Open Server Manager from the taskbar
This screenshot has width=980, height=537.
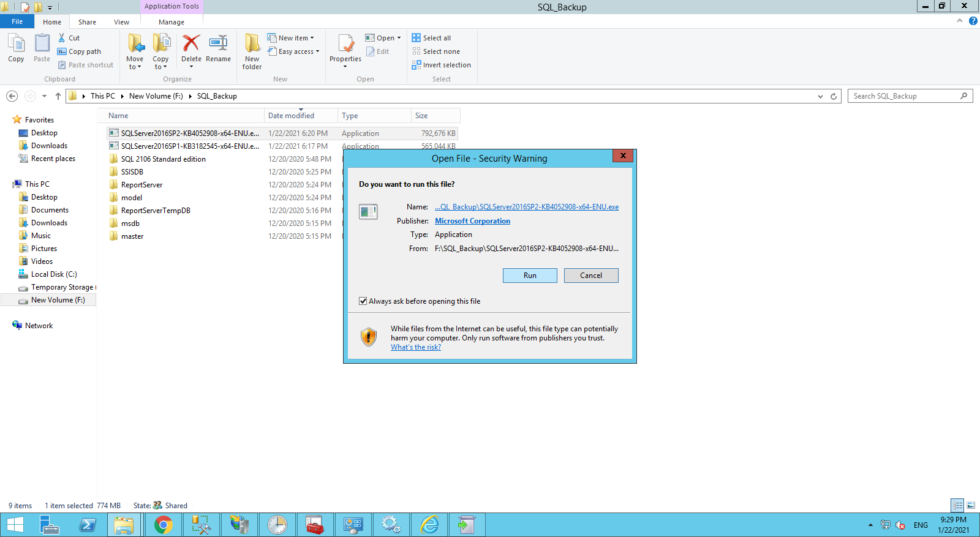(x=49, y=525)
